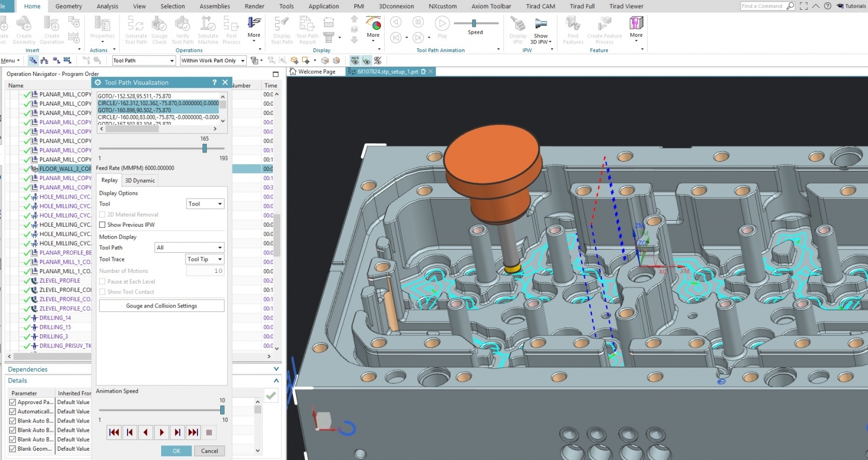Click the rewind to start playback button

click(114, 432)
